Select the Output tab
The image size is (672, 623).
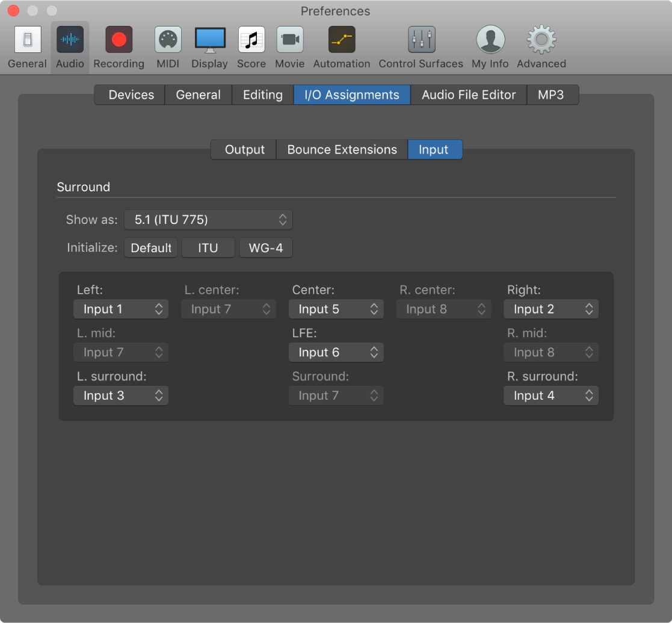tap(243, 149)
